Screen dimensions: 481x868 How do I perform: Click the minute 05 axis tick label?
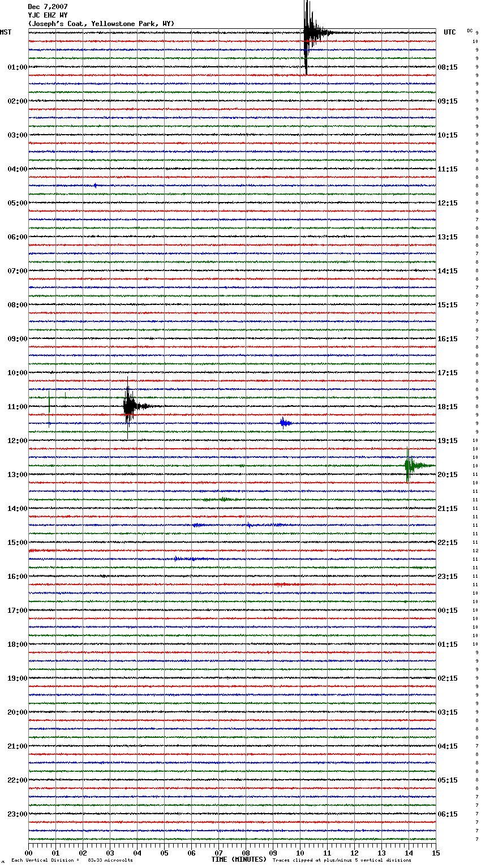coord(164,853)
